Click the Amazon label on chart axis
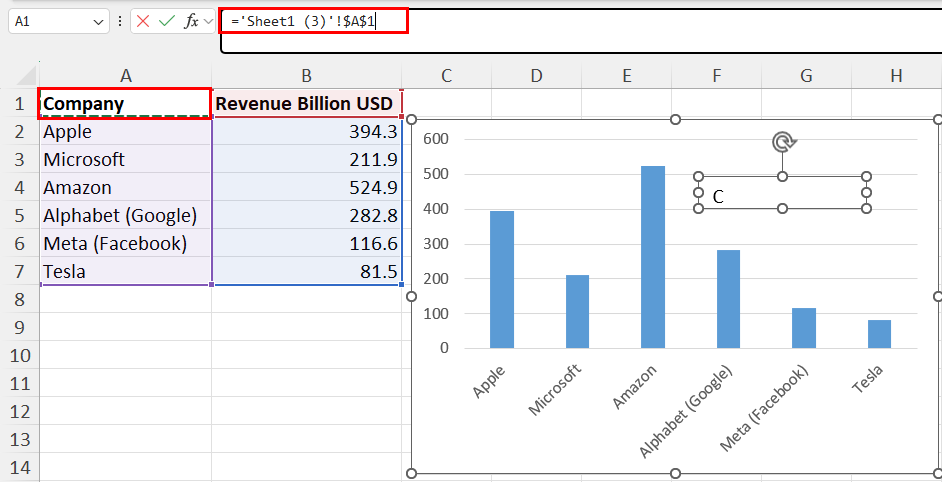 (x=634, y=387)
